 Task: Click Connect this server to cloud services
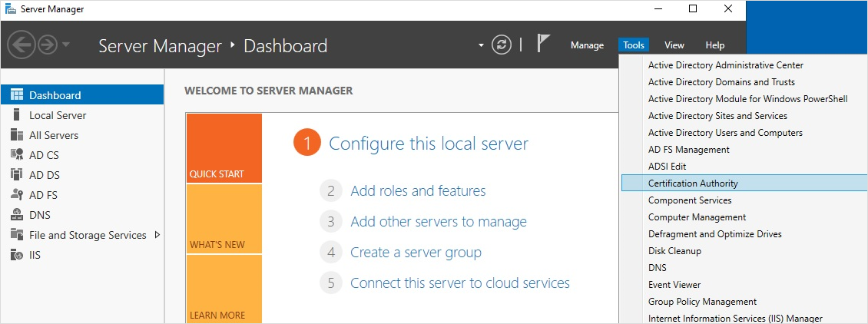pyautogui.click(x=460, y=283)
